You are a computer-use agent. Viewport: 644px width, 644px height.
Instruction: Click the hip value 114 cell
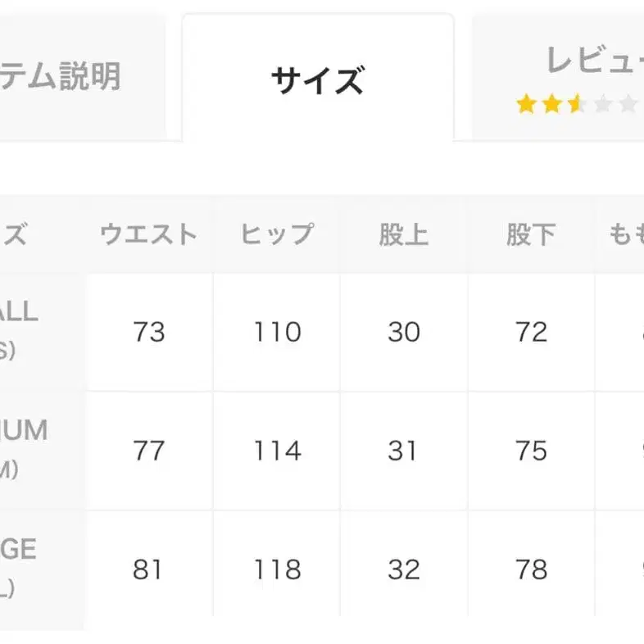277,451
